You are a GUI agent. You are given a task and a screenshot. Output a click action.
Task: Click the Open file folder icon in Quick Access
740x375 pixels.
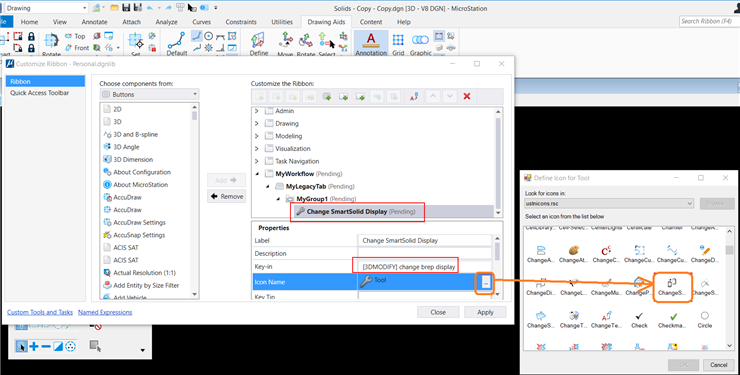tap(114, 8)
